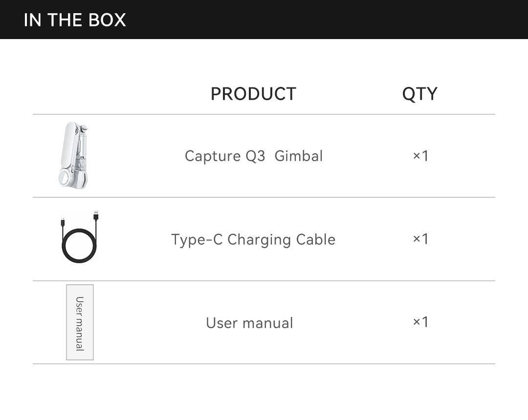
Task: Click the coiled loop of the cable
Action: pyautogui.click(x=79, y=246)
